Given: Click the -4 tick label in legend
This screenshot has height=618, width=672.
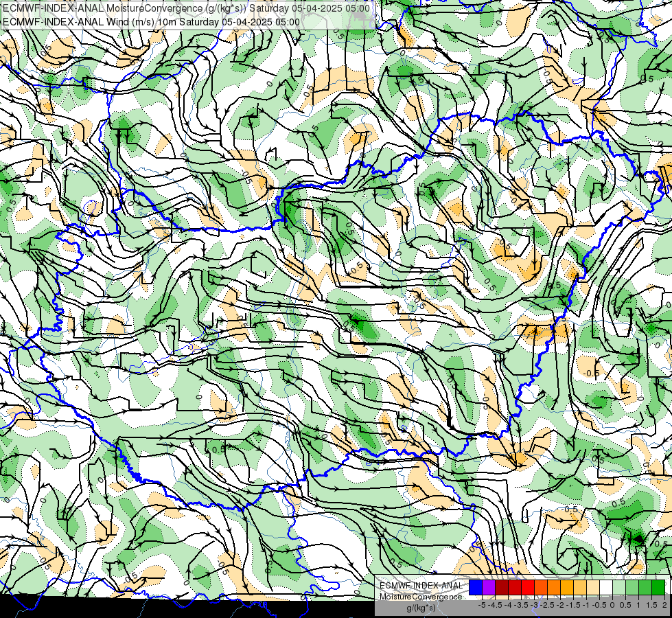Looking at the screenshot, I should click(x=508, y=605).
